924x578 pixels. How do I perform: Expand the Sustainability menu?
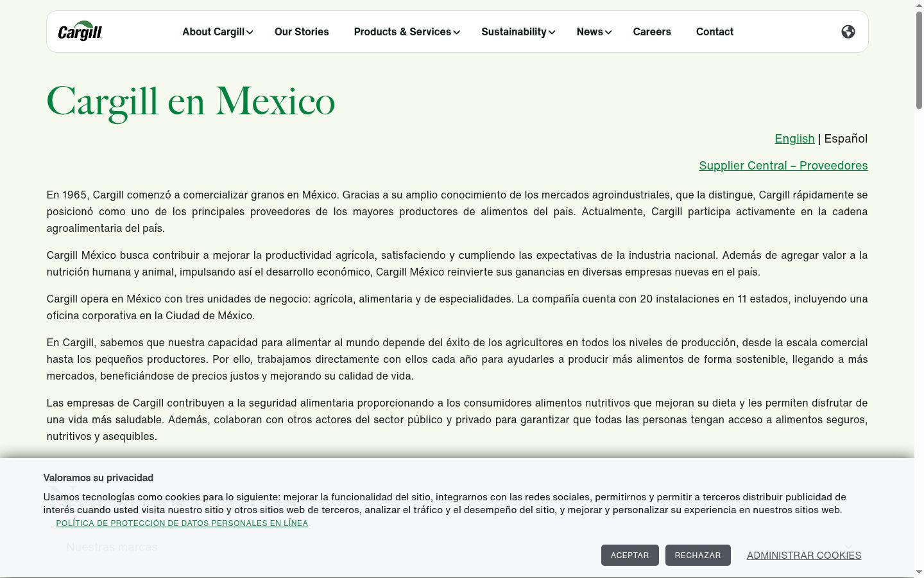pos(518,31)
